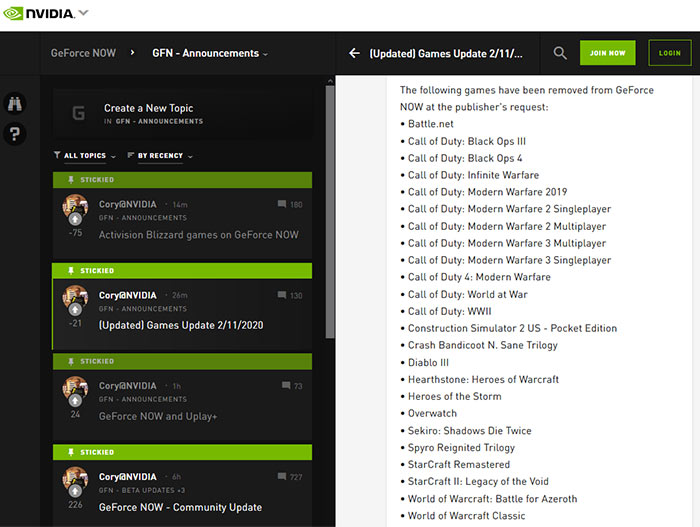Click the GFN - BETA UPDATES +3 tag
Screen dimensions: 700x527
click(142, 490)
